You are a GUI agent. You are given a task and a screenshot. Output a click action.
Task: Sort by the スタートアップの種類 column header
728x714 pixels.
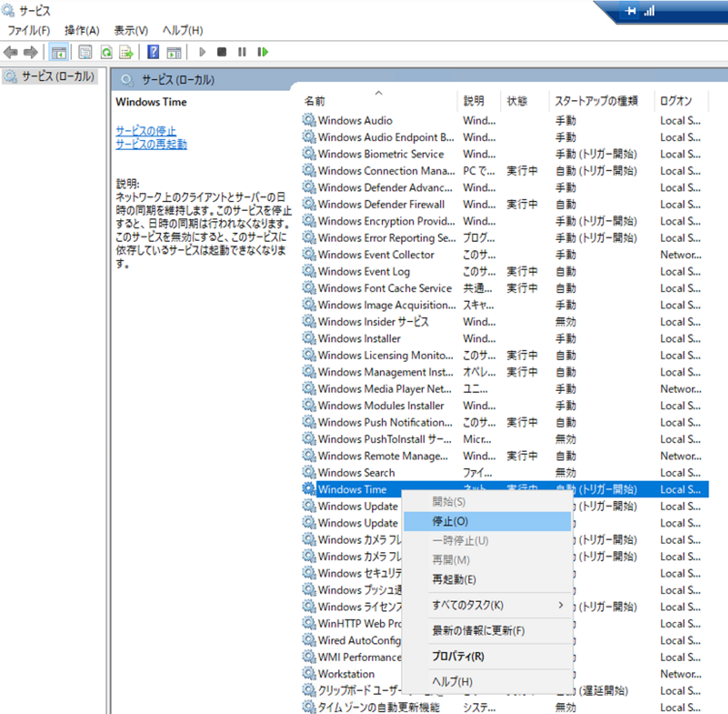click(x=602, y=101)
